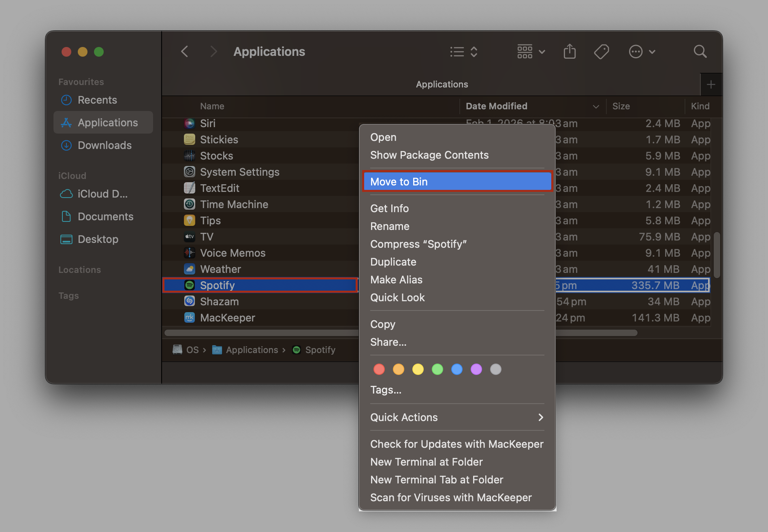Click the Shazam app icon

[x=190, y=301]
